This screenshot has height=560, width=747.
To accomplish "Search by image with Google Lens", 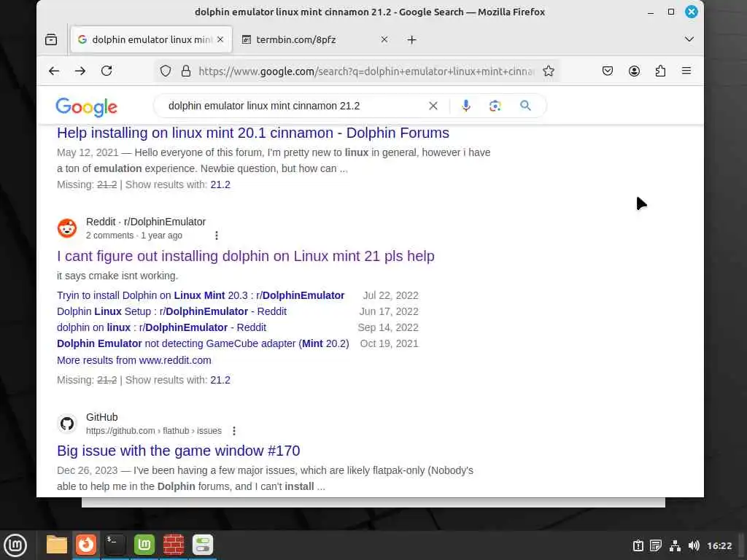I will pyautogui.click(x=495, y=106).
